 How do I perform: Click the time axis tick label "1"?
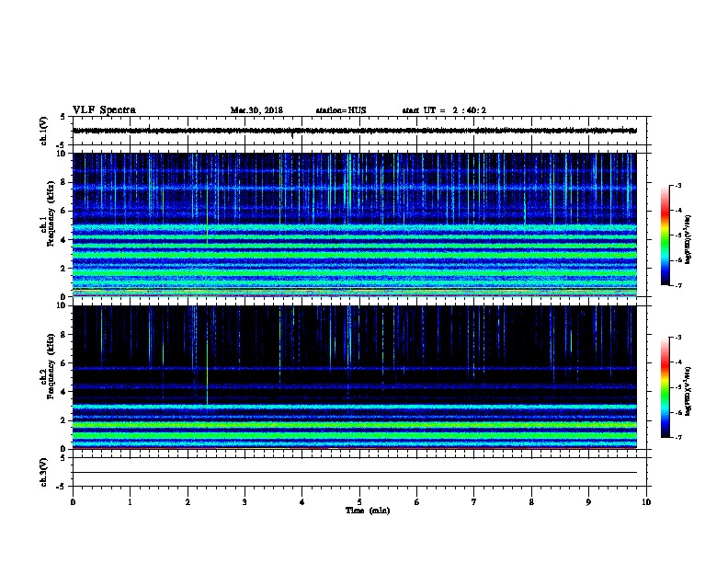(130, 502)
